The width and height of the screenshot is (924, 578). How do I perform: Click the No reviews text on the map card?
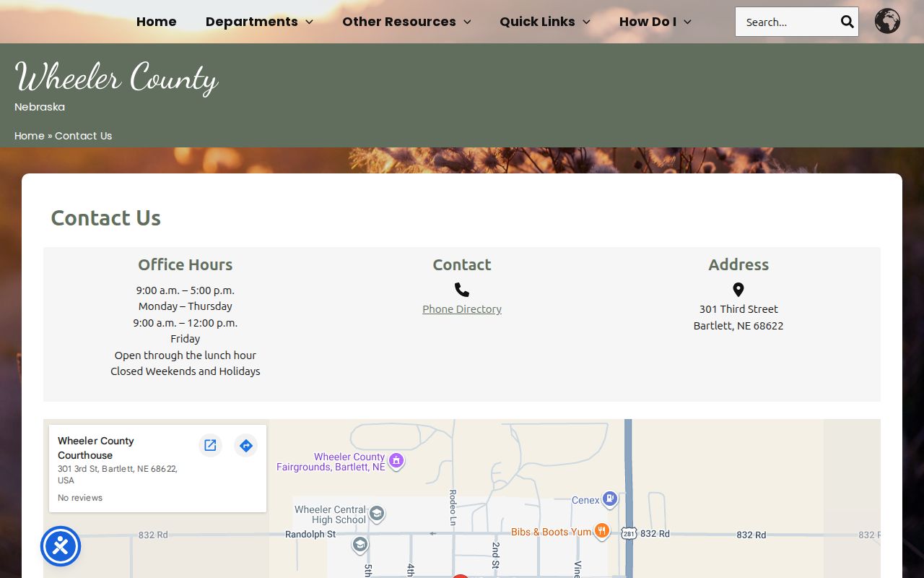pyautogui.click(x=80, y=498)
